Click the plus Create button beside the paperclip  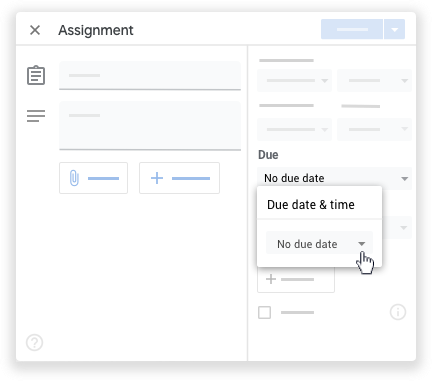pos(179,178)
